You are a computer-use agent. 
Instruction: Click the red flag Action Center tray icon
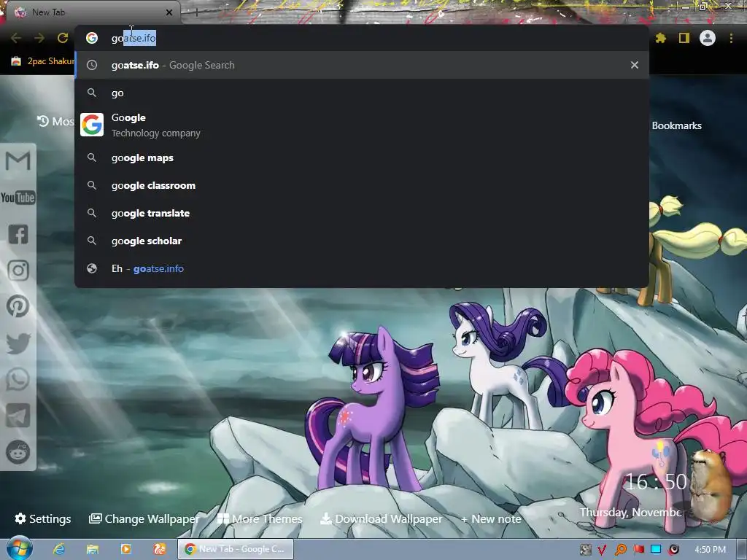639,550
